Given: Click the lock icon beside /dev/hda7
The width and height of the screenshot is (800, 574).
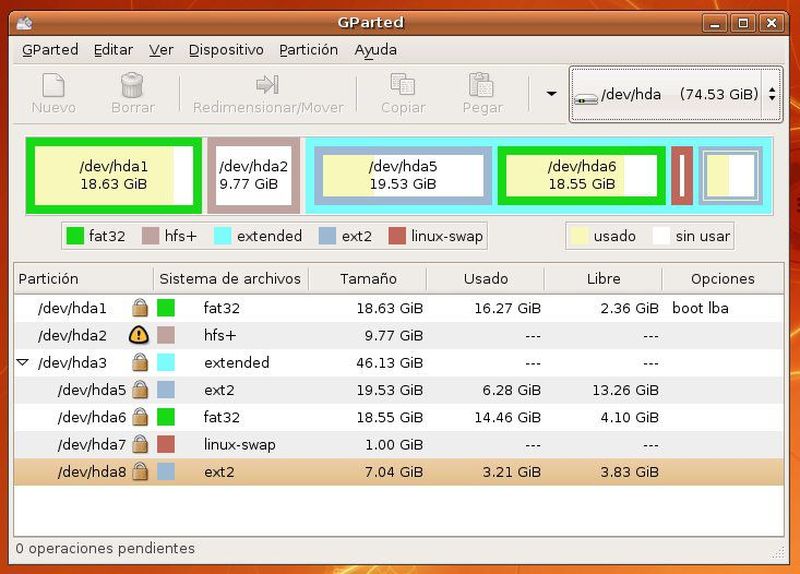Looking at the screenshot, I should pos(140,444).
